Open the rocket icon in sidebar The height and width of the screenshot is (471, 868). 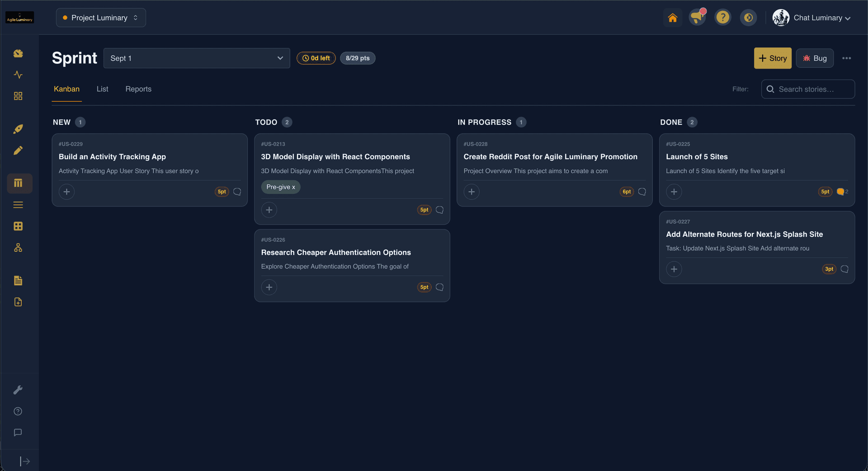click(x=18, y=129)
